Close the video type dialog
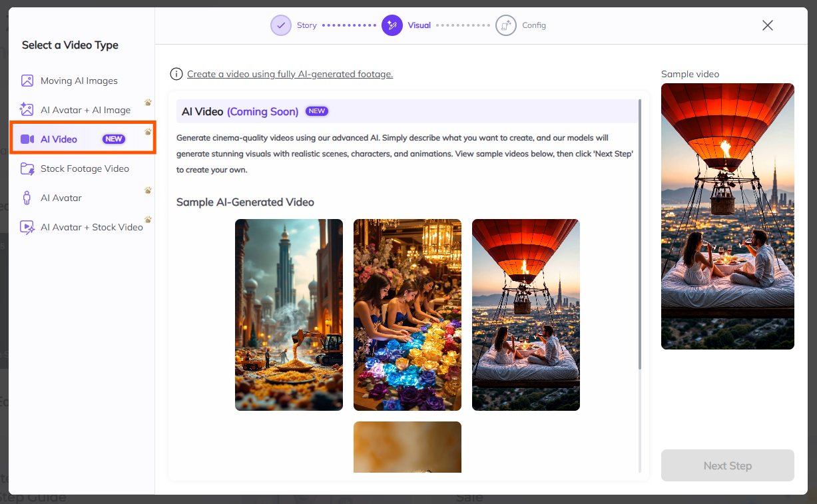Viewport: 817px width, 504px height. coord(768,25)
